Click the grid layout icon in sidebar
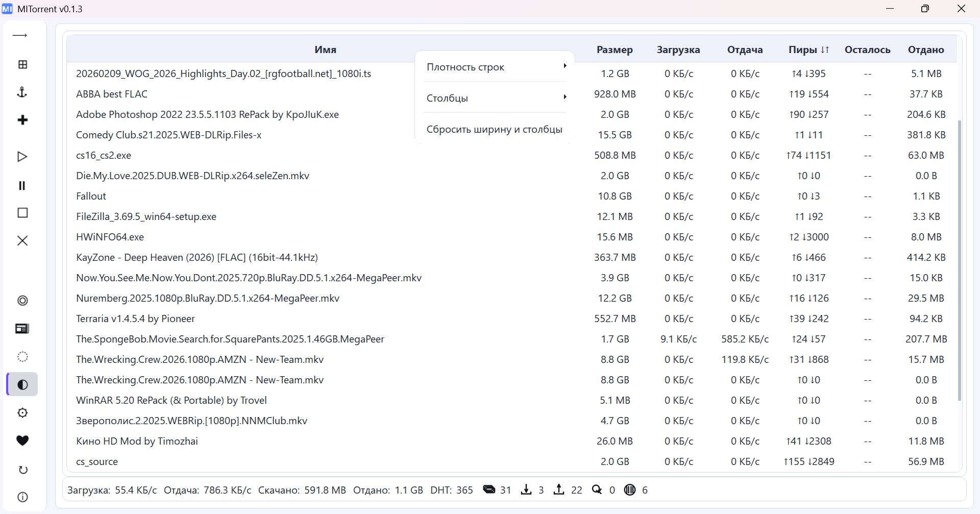Screen dimensions: 980x514 (x=22, y=64)
